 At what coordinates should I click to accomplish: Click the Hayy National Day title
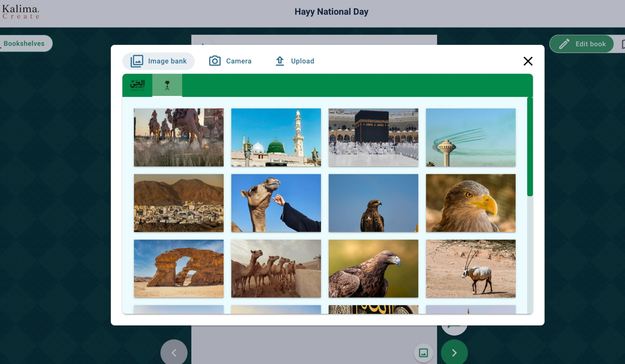click(x=331, y=12)
